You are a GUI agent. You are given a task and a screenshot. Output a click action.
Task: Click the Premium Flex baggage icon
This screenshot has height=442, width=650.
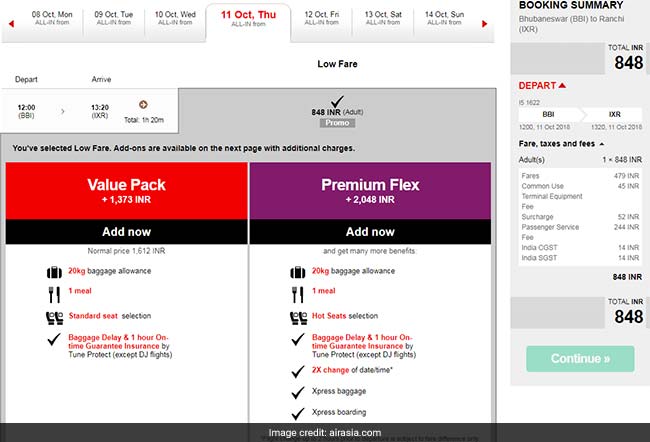[296, 272]
